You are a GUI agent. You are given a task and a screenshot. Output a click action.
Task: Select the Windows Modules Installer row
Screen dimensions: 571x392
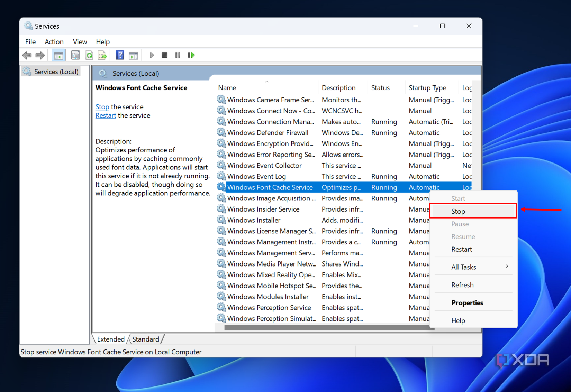point(323,297)
